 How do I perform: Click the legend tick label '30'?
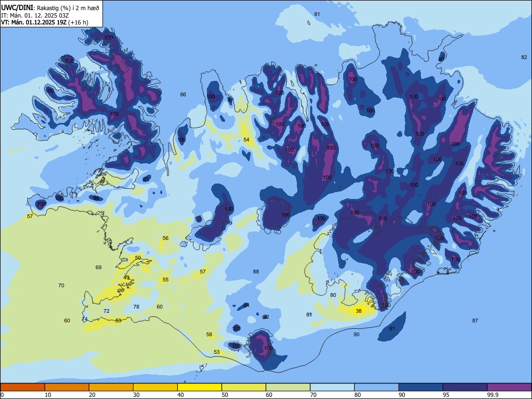tap(136, 395)
